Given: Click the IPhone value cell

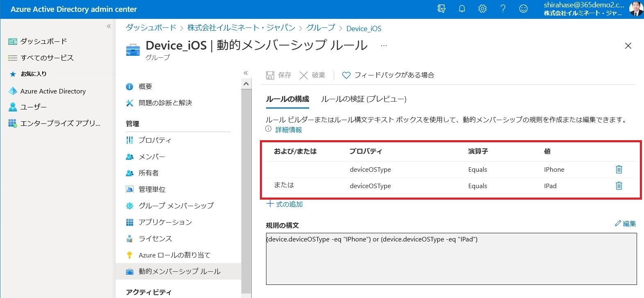Looking at the screenshot, I should [x=554, y=170].
